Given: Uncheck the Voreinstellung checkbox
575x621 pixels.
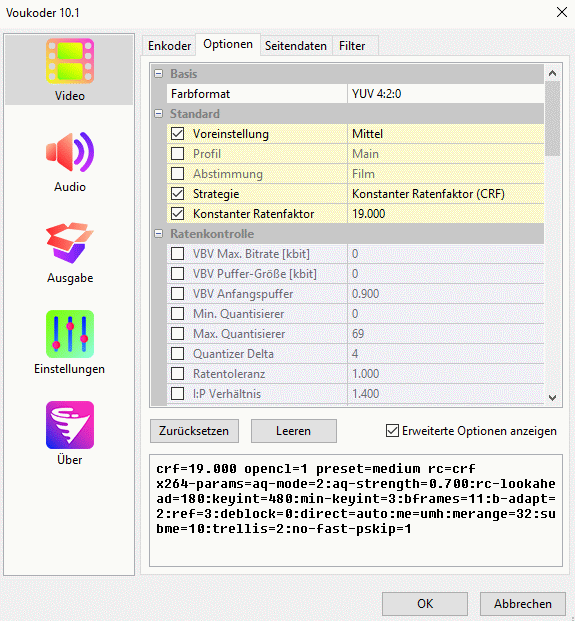Looking at the screenshot, I should pyautogui.click(x=177, y=133).
